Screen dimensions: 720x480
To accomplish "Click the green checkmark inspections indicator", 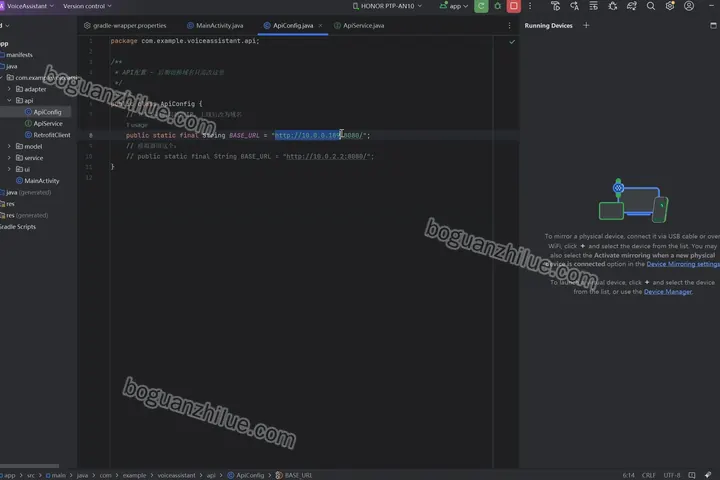I will (512, 42).
